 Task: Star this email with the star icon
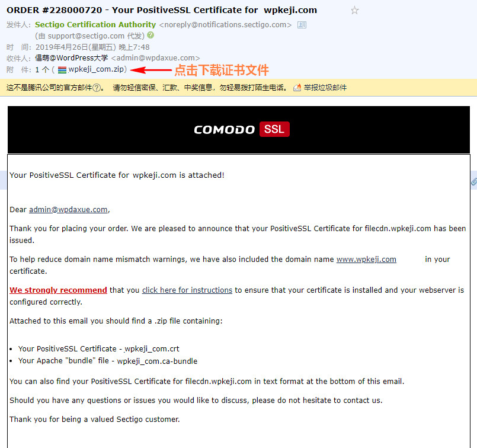click(x=355, y=11)
